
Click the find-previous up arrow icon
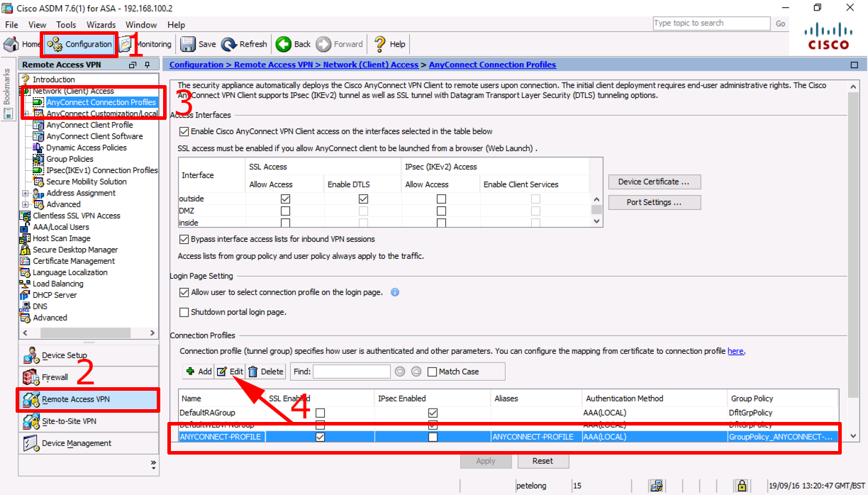click(416, 372)
